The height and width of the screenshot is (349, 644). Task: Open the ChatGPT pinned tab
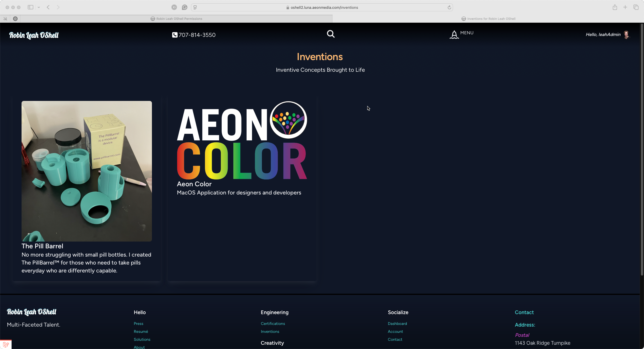[15, 19]
